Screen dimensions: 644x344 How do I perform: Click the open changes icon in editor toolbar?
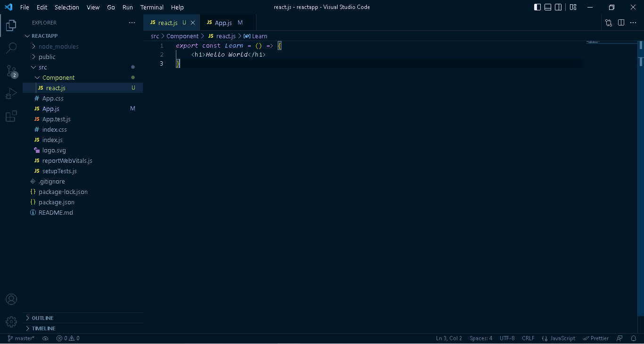(609, 23)
